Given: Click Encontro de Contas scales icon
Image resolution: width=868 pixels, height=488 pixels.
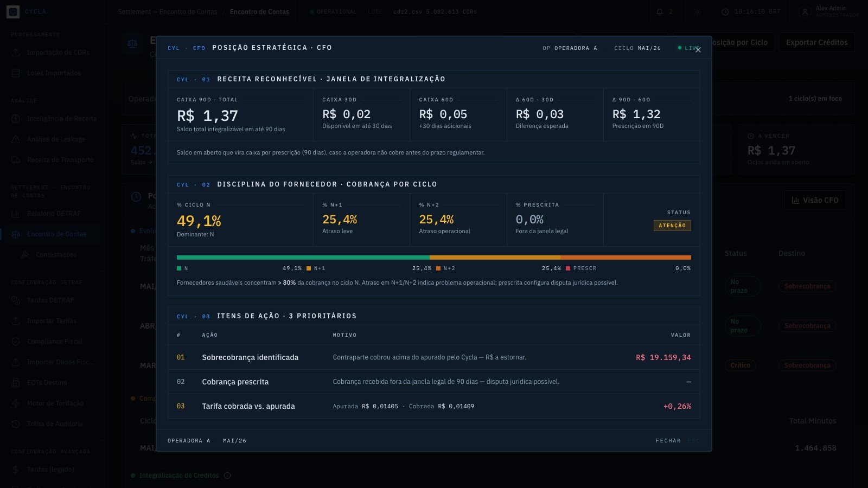Looking at the screenshot, I should coord(16,234).
